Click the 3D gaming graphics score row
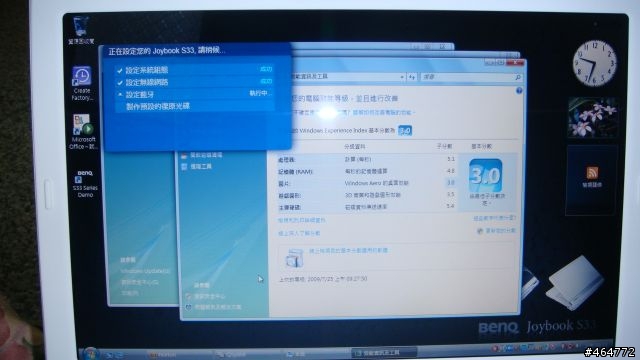The image size is (640, 360). pos(366,195)
